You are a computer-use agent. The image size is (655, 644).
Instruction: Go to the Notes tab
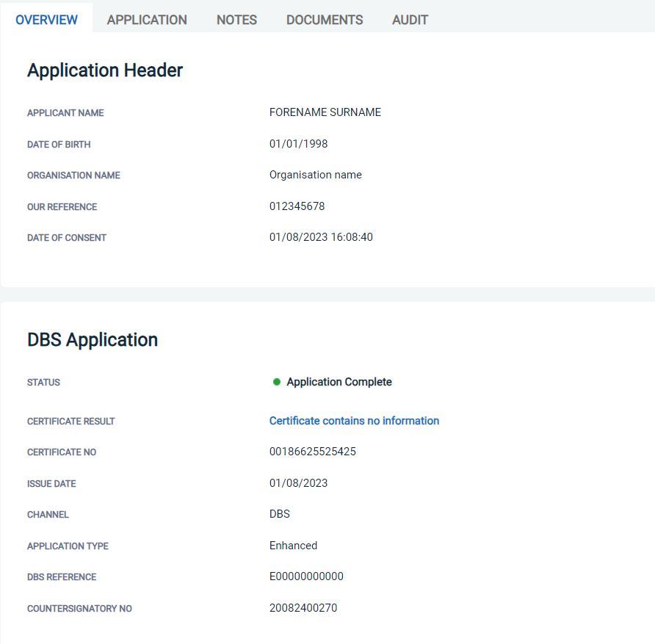tap(236, 20)
